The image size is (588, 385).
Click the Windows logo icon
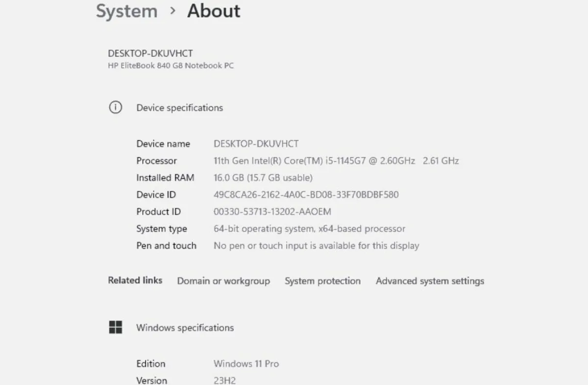[x=115, y=328]
